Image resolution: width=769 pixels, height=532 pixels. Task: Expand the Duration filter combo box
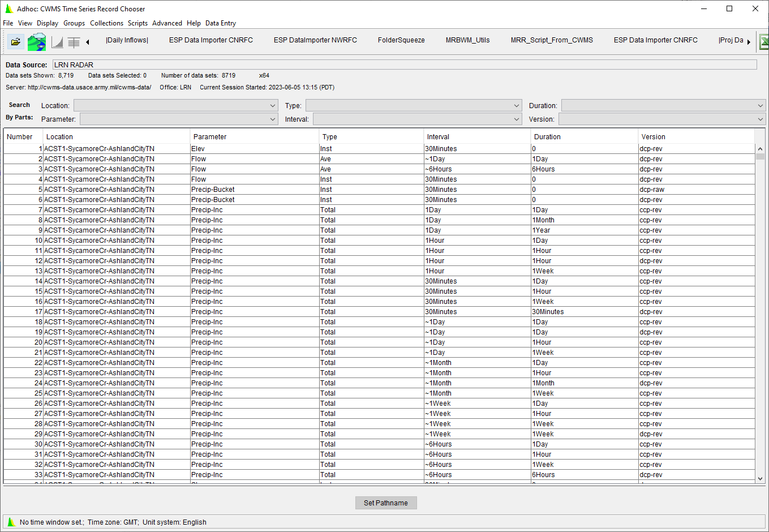click(759, 105)
